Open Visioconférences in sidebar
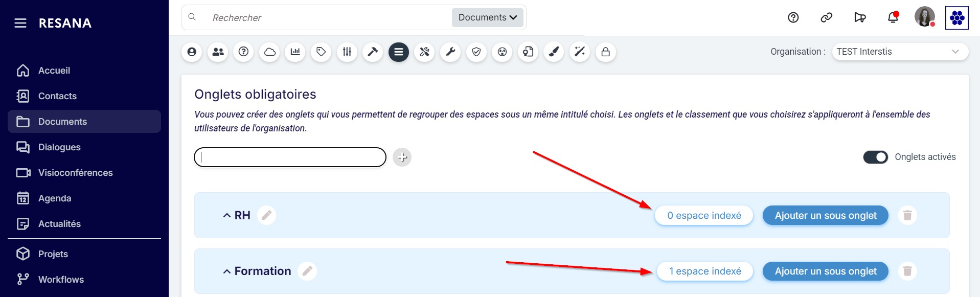The height and width of the screenshot is (297, 980). click(84, 173)
